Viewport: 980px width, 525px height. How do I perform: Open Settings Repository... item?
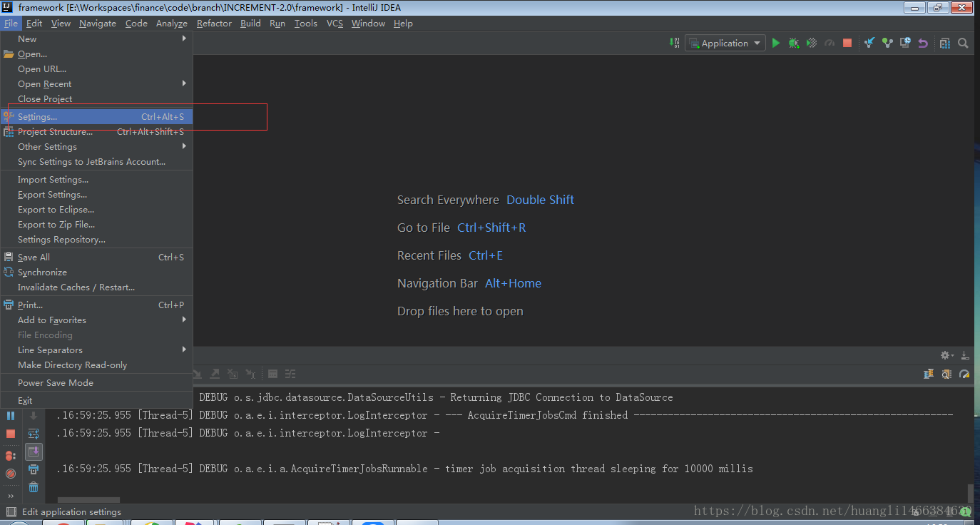coord(96,239)
